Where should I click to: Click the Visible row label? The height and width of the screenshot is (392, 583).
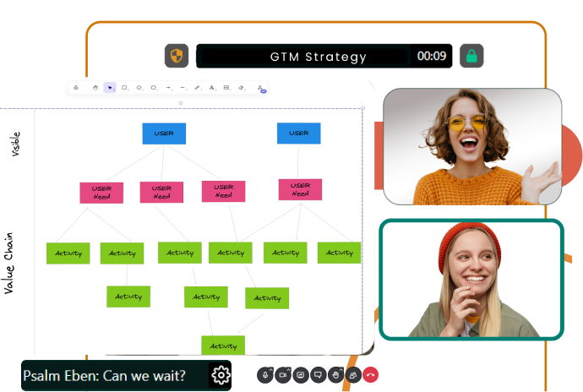tap(15, 144)
